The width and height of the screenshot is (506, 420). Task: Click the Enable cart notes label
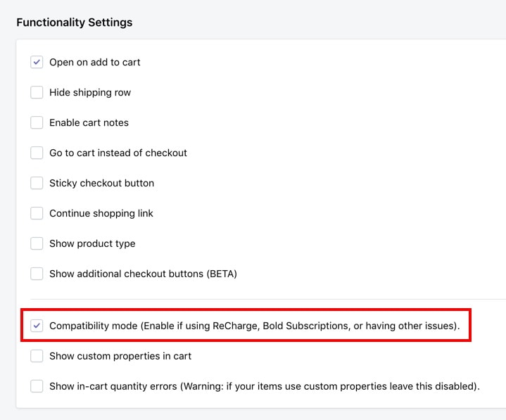89,122
